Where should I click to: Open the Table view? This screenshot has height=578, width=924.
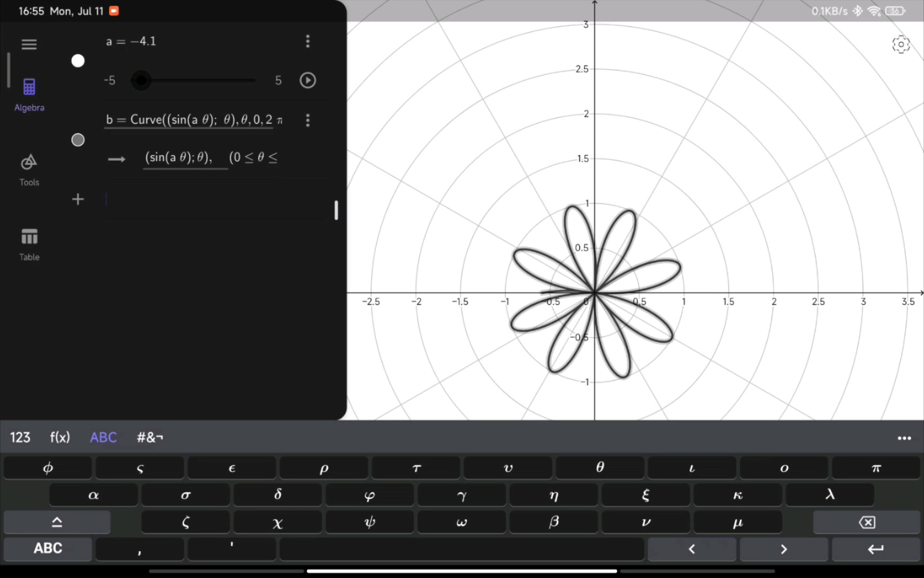29,245
